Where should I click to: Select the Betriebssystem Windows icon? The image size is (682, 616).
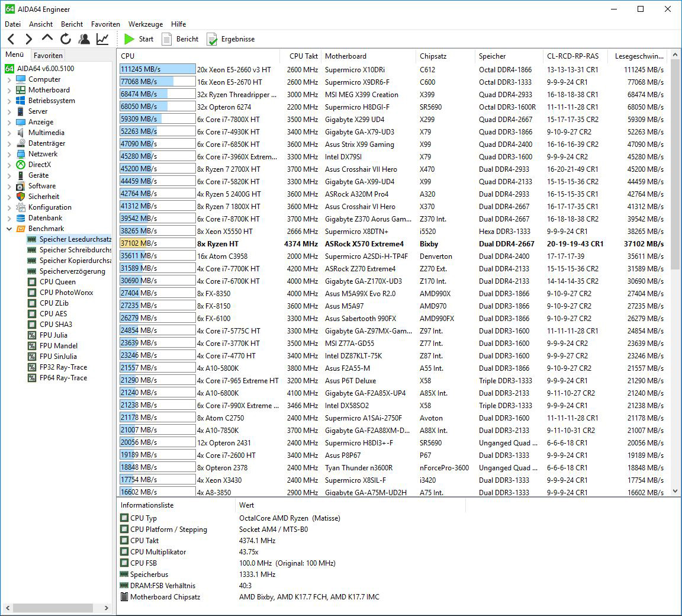(21, 101)
